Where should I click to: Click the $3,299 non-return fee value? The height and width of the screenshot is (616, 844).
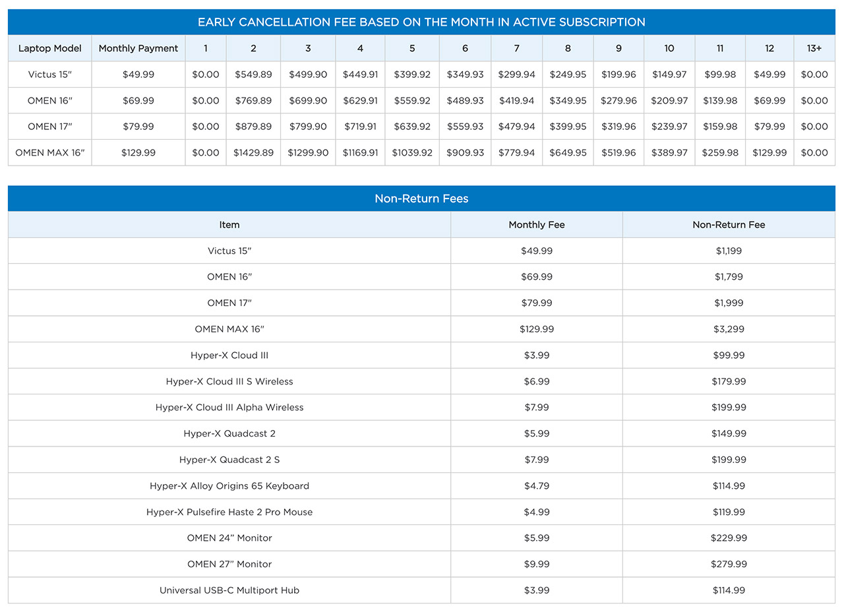[729, 329]
